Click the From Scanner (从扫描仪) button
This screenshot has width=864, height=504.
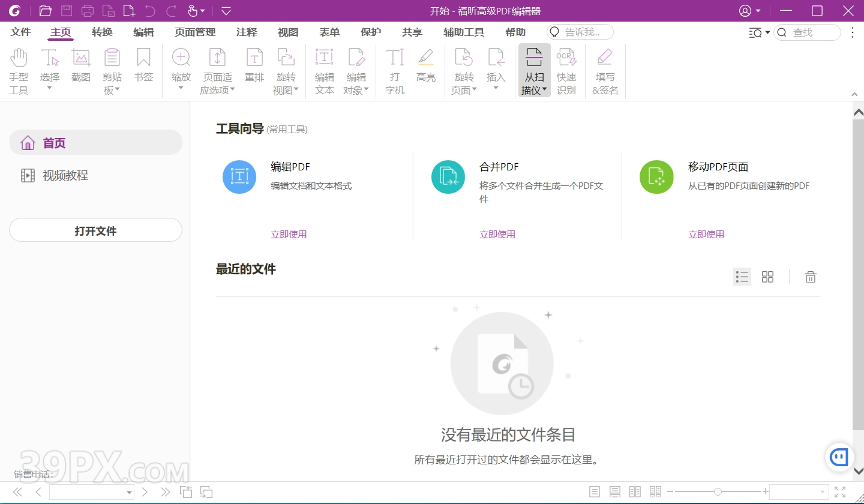click(x=535, y=71)
